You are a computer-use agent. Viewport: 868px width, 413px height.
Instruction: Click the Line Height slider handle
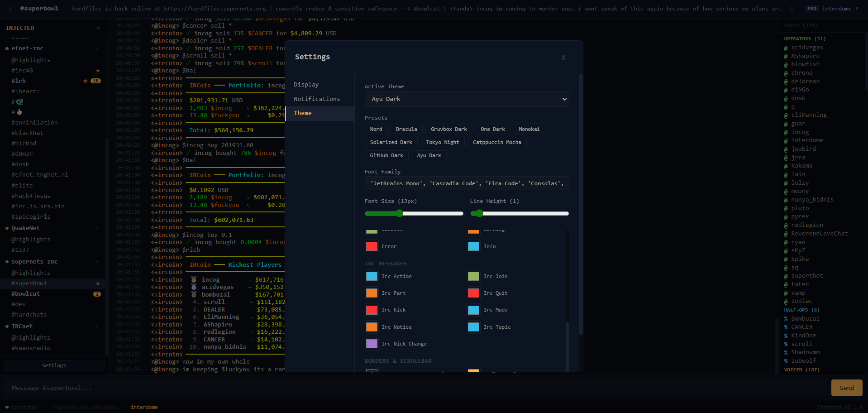pyautogui.click(x=479, y=213)
